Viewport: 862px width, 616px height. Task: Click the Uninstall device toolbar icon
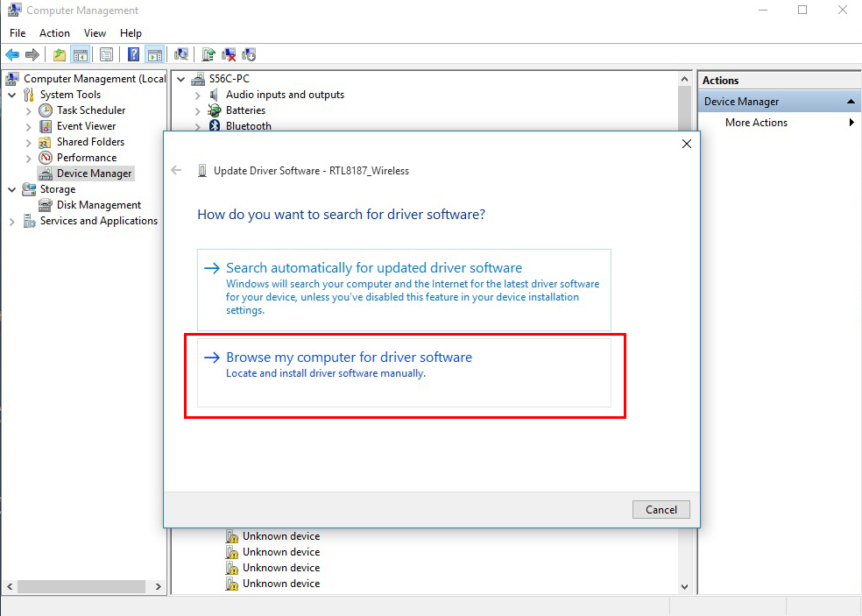click(x=228, y=53)
